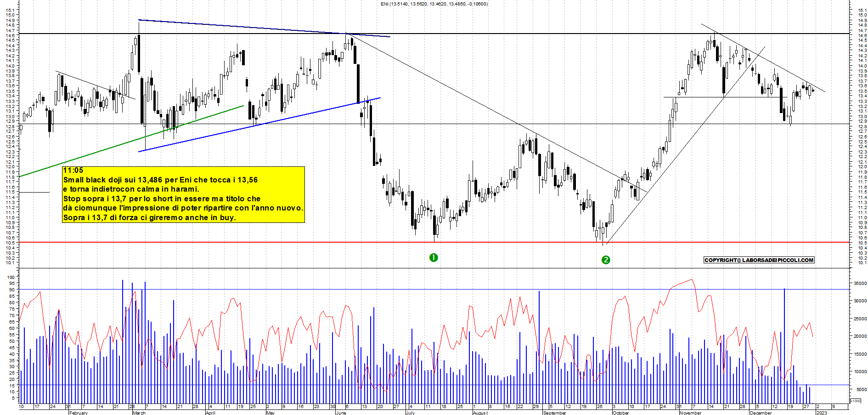The image size is (868, 415).
Task: Click the 20000 volume scale value
Action: 860,336
